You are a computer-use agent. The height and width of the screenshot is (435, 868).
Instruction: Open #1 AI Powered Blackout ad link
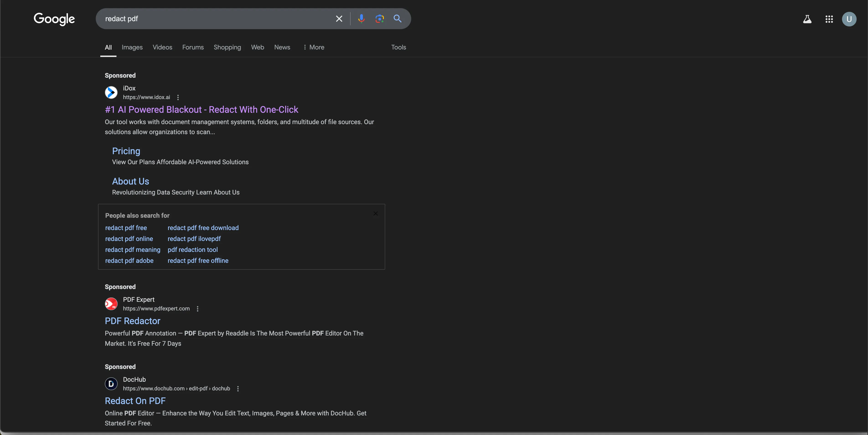click(x=201, y=110)
